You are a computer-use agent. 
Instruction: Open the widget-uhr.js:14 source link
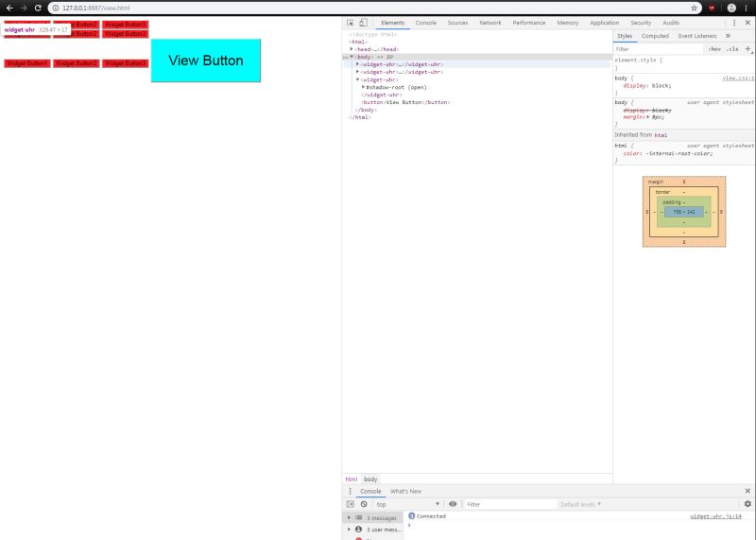[715, 515]
